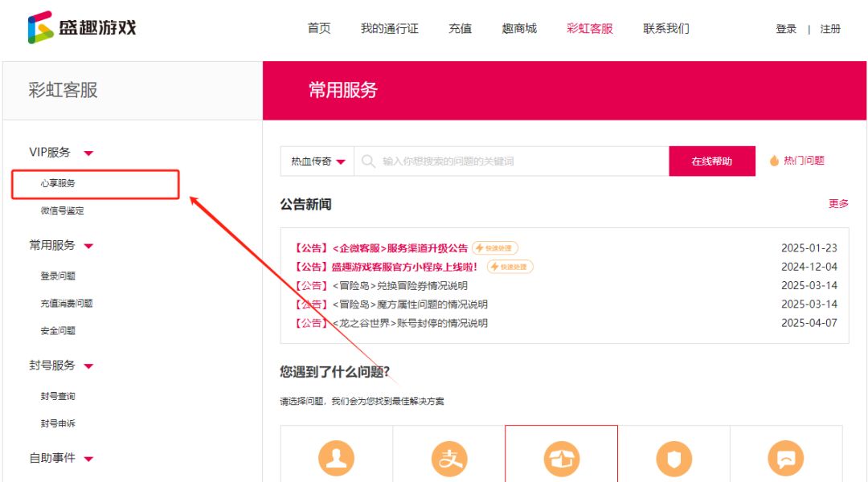
Task: Open 我的通行证 in navigation
Action: click(389, 28)
